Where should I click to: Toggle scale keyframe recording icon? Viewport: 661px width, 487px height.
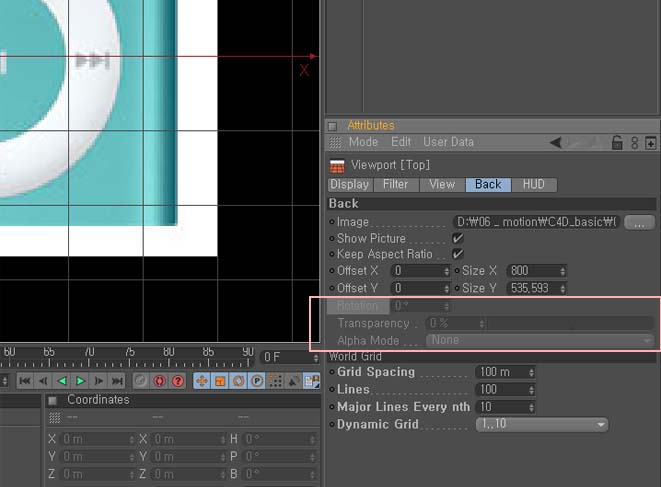pos(220,381)
